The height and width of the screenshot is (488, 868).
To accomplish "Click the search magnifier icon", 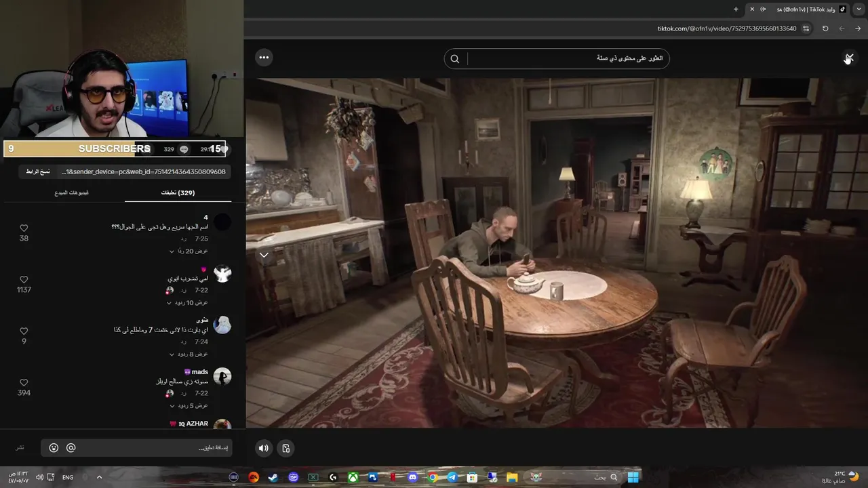I will click(455, 59).
